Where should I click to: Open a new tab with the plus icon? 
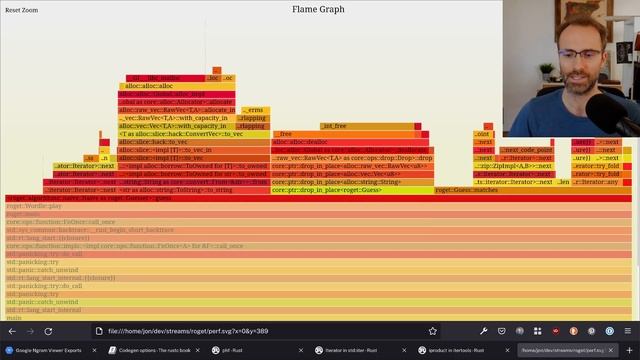click(x=629, y=350)
